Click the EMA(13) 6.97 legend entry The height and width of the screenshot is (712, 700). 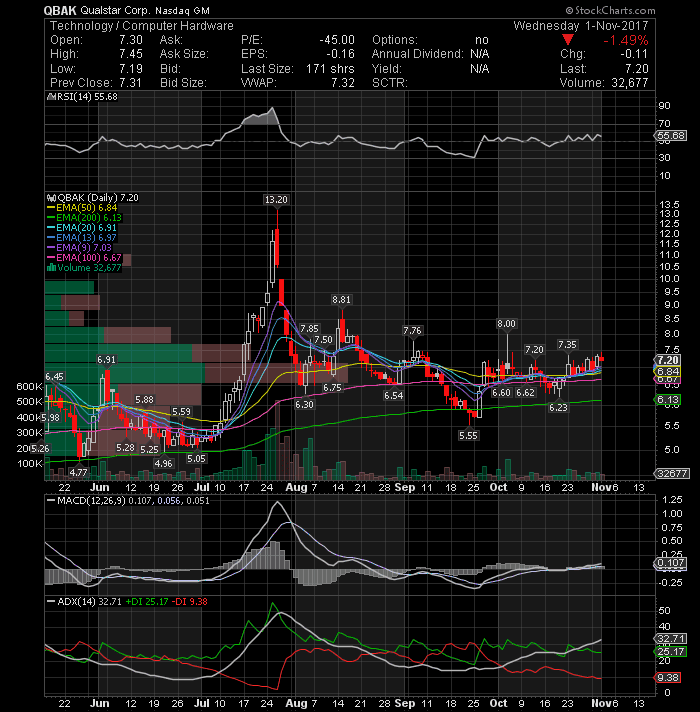click(82, 237)
